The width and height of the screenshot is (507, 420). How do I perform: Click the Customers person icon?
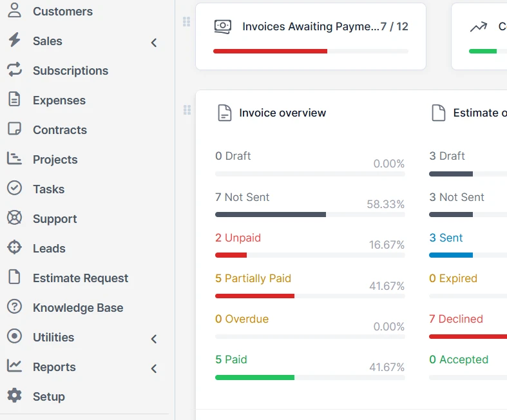pos(14,10)
